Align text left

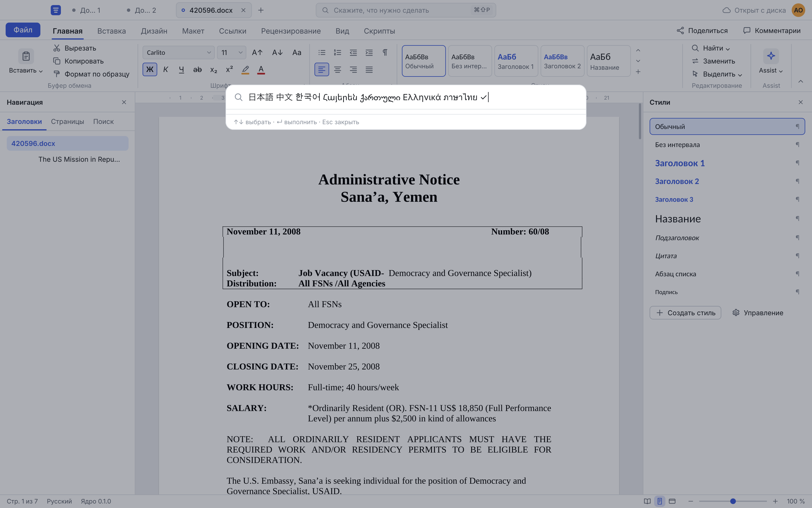pos(322,69)
